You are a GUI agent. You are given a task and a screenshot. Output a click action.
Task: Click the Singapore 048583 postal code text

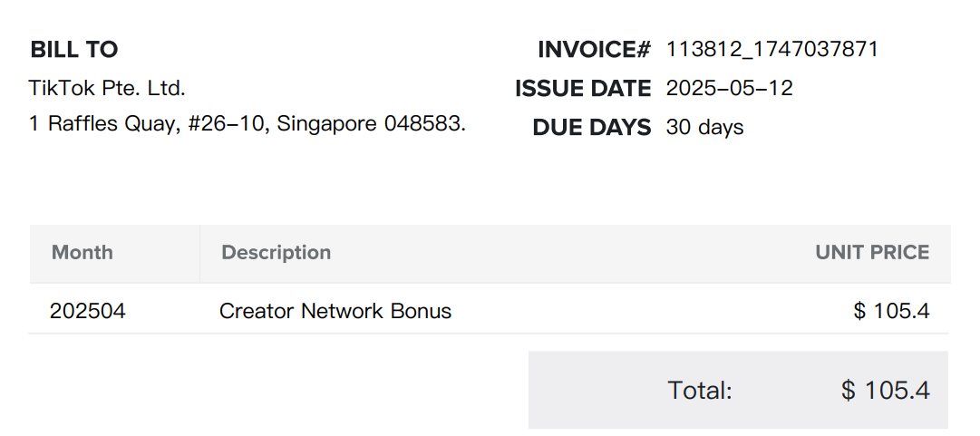372,123
